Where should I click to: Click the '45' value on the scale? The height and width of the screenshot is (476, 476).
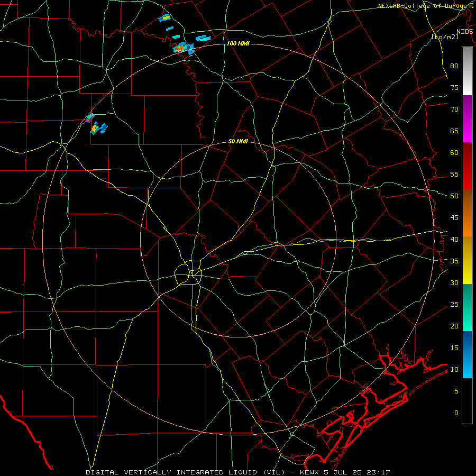coord(454,218)
